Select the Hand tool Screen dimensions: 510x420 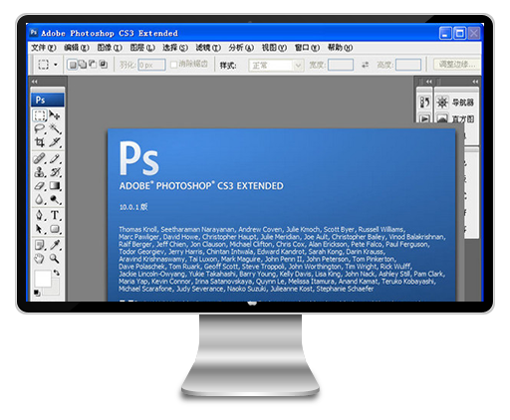point(40,259)
